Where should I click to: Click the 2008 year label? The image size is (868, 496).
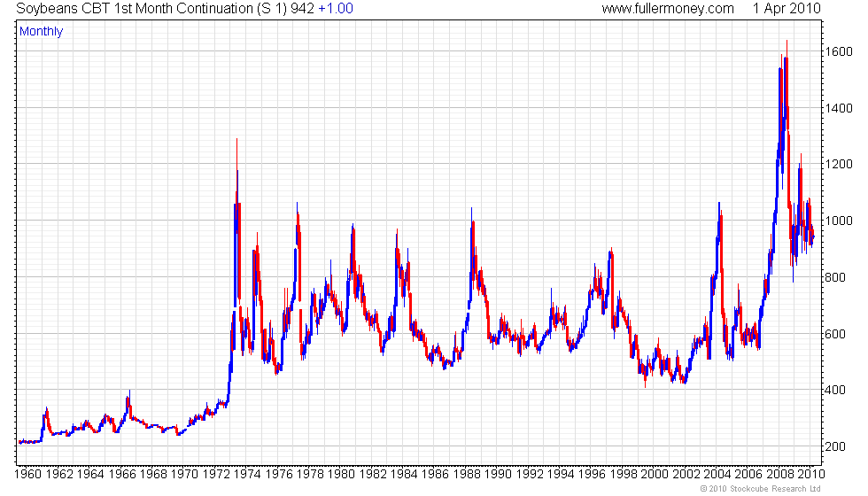tap(780, 475)
